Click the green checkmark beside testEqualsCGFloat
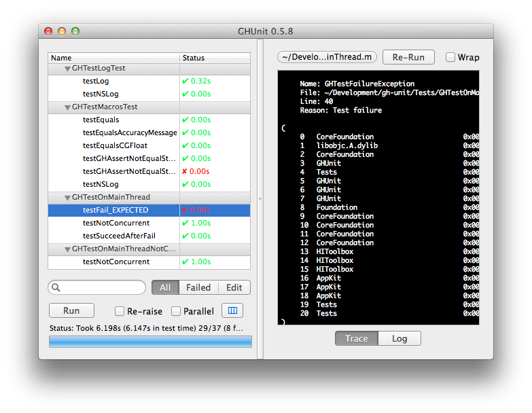 pos(185,145)
